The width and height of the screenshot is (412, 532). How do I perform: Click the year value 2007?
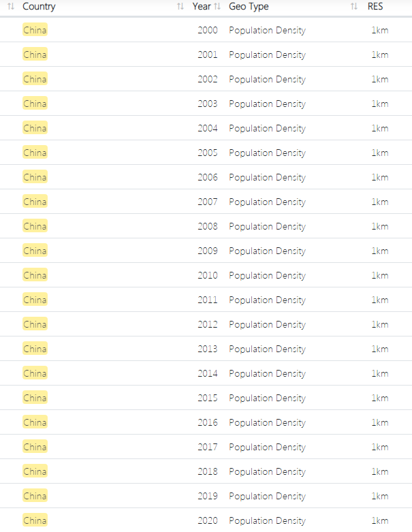pyautogui.click(x=208, y=202)
